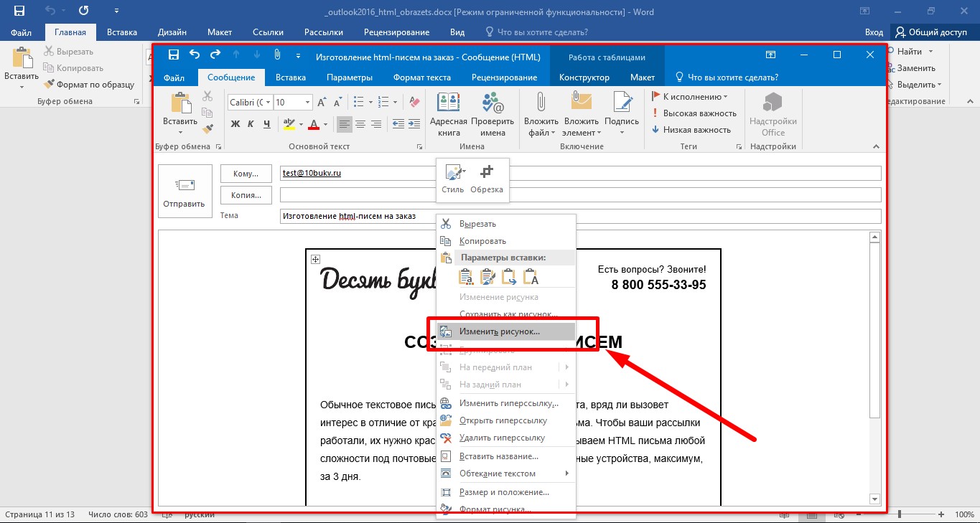
Task: Toggle bold Ж formatting
Action: (x=235, y=124)
